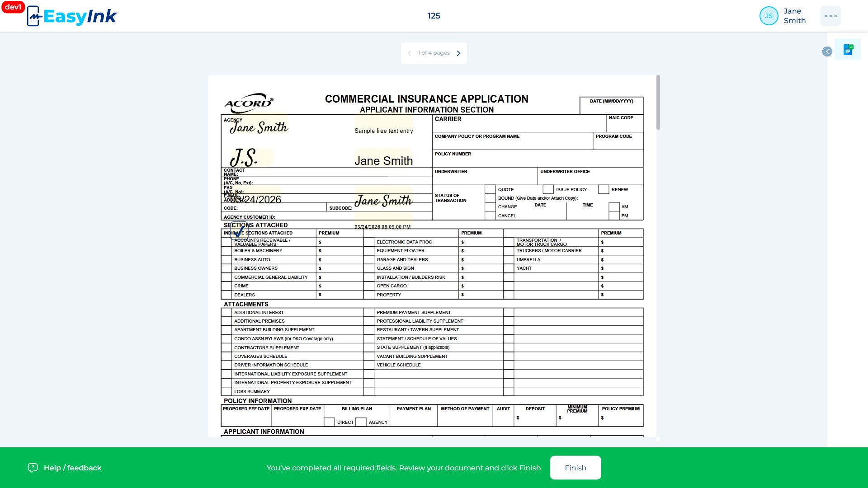The width and height of the screenshot is (868, 488).
Task: Click the EasyInk logo
Action: click(x=72, y=16)
